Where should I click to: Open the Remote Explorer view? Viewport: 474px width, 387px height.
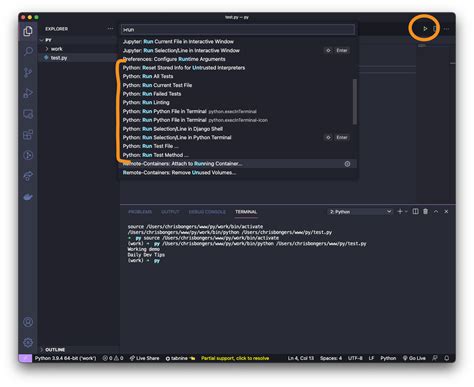[28, 114]
